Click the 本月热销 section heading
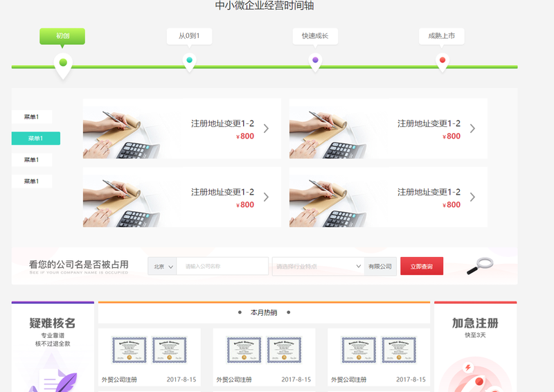554x392 pixels. click(x=264, y=312)
